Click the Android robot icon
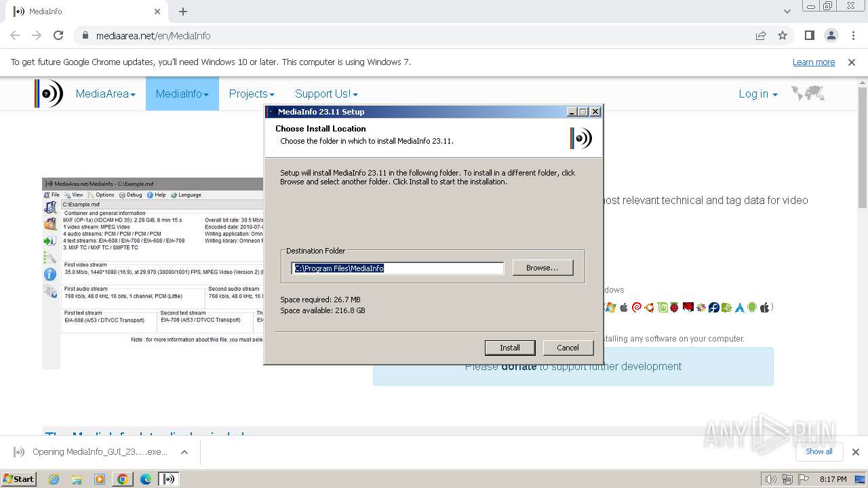Viewport: 868px width, 488px height. point(752,307)
